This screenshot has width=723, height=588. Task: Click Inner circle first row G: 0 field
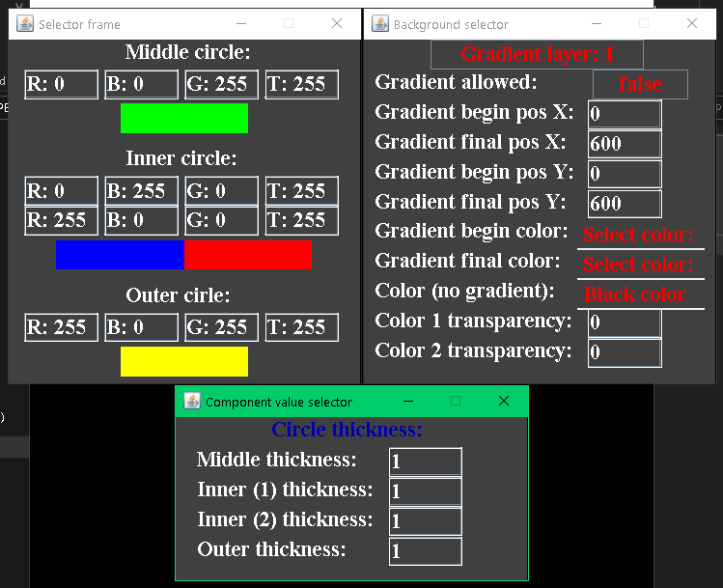[222, 191]
